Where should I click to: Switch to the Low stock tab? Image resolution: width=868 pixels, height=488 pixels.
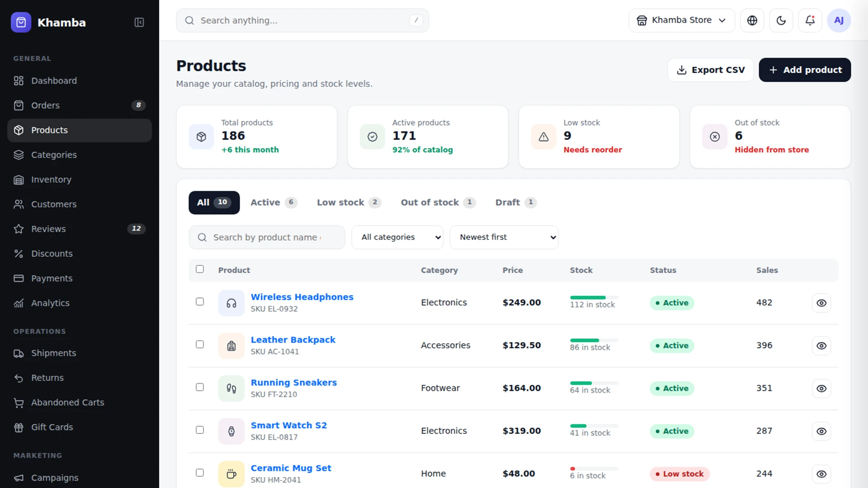click(x=349, y=202)
